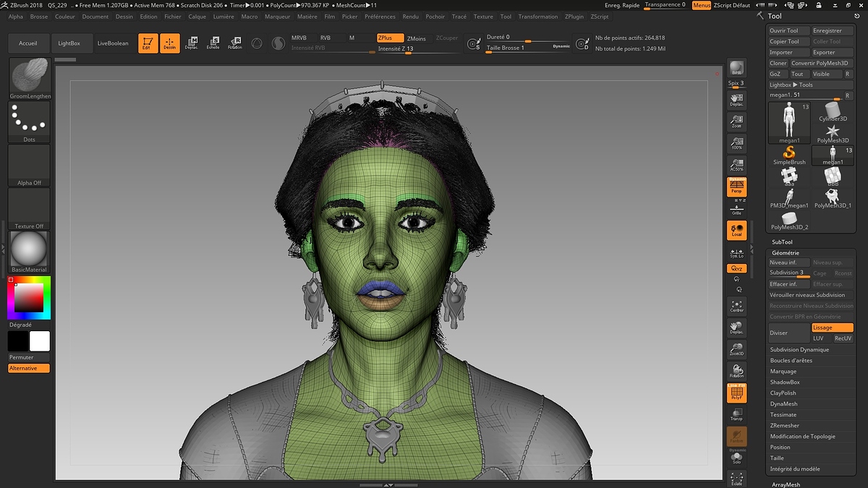Image resolution: width=868 pixels, height=488 pixels.
Task: Toggle Solo mode
Action: pyautogui.click(x=736, y=458)
